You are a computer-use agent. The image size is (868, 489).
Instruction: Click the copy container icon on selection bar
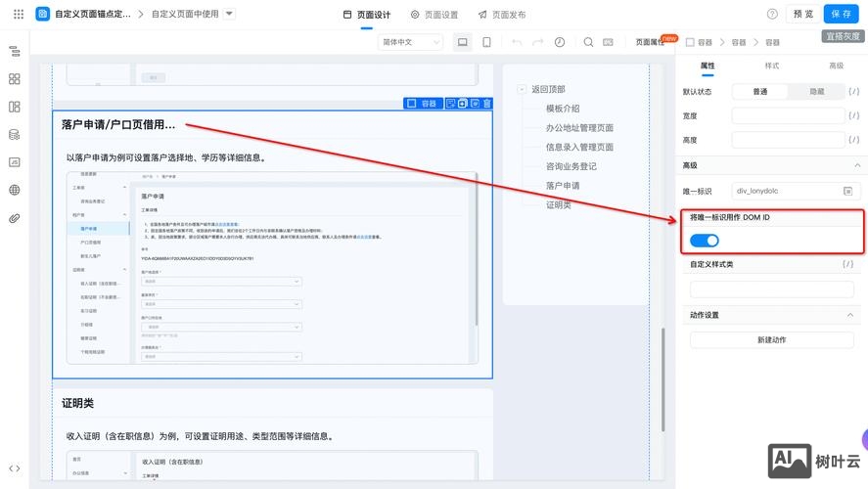[x=463, y=104]
